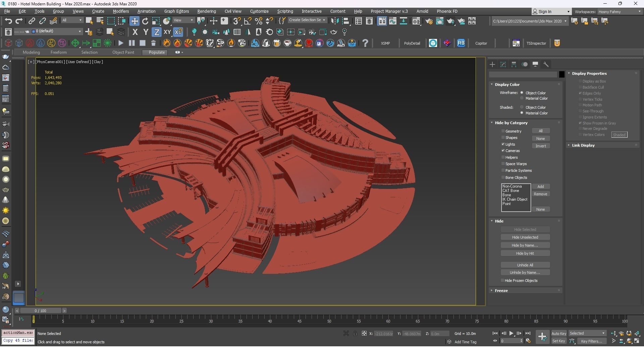
Task: Open the Utilities wrench panel tab
Action: coord(546,64)
